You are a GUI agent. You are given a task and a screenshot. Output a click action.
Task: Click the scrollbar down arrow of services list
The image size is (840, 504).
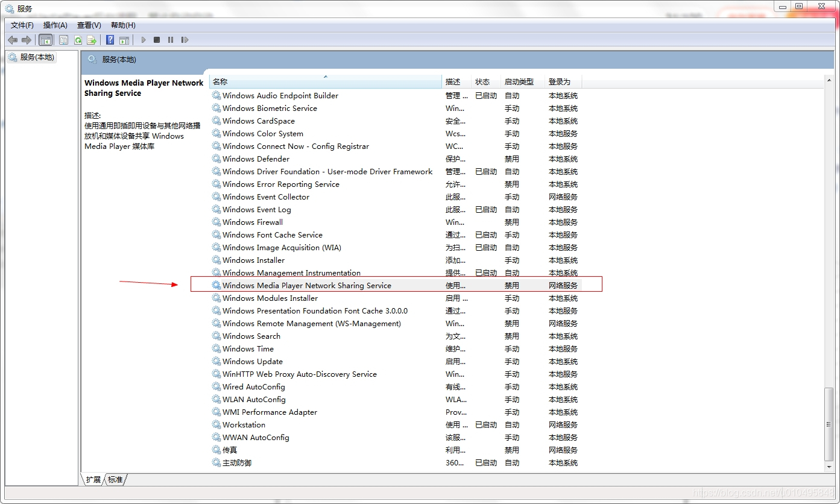click(x=829, y=467)
